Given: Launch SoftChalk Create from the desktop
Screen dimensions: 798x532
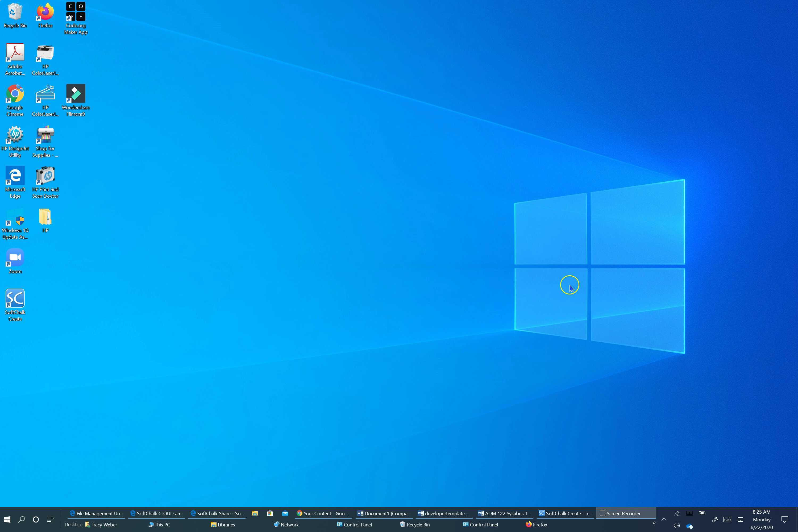Looking at the screenshot, I should [x=15, y=298].
